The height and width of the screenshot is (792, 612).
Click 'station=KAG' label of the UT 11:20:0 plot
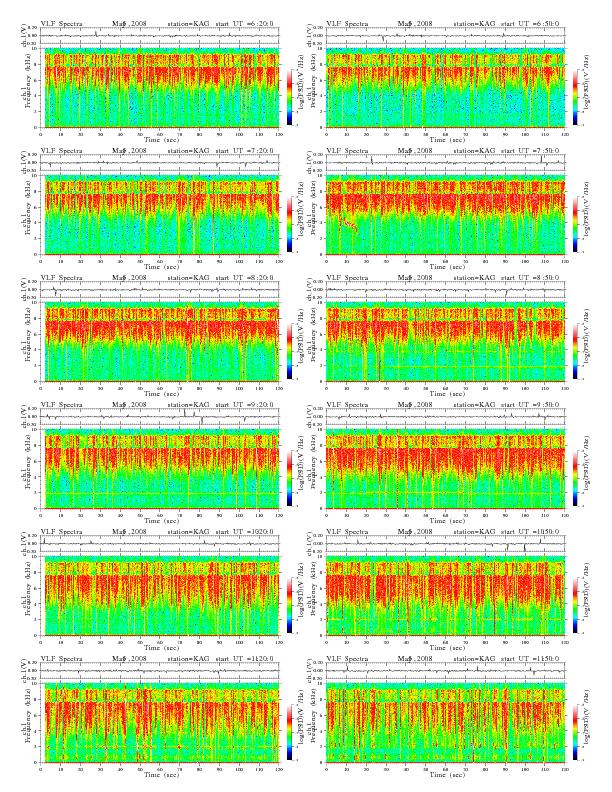tap(188, 659)
